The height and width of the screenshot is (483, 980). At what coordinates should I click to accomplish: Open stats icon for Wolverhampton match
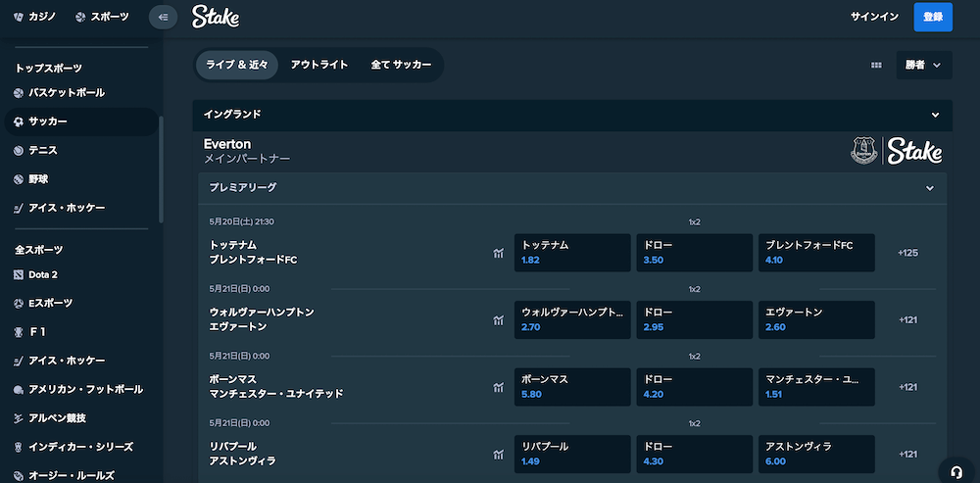[x=498, y=320]
